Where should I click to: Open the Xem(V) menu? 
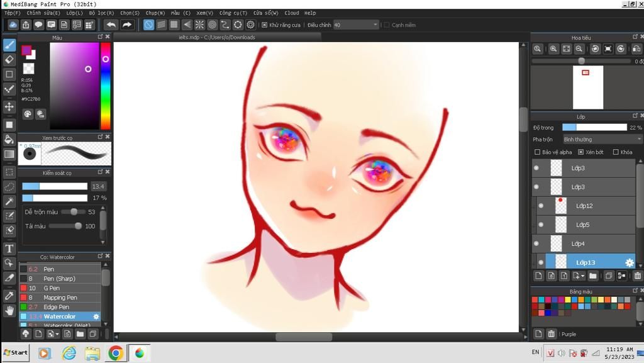tap(204, 13)
